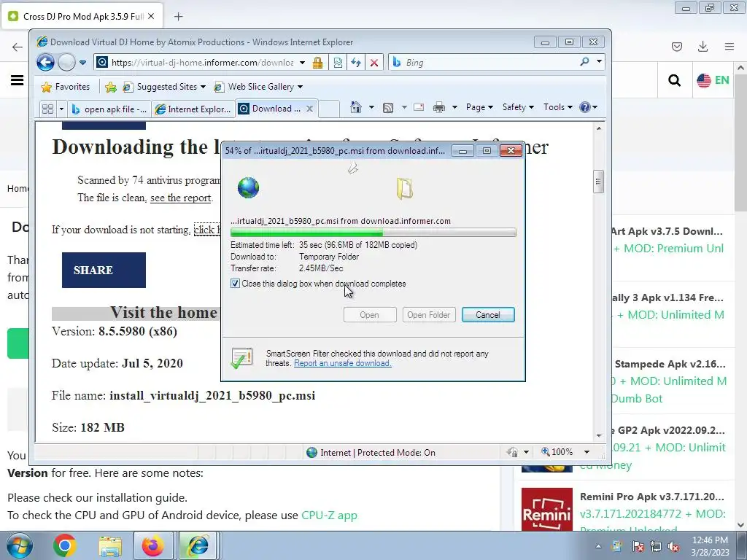This screenshot has width=747, height=560.
Task: Click the grayed Open button in download dialog
Action: [x=370, y=315]
